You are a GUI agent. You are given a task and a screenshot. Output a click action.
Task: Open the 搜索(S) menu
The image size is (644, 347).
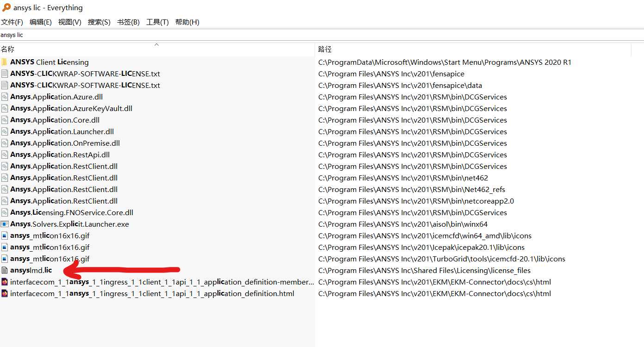point(99,22)
